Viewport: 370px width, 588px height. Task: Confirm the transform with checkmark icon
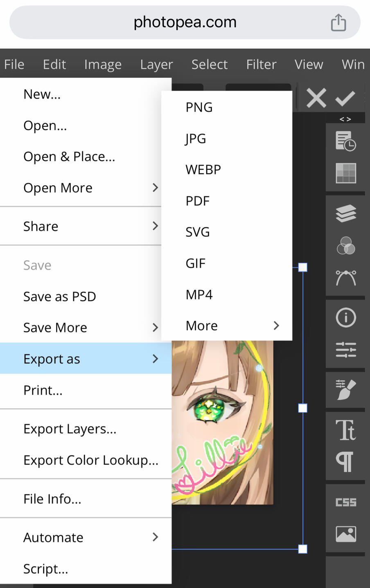(x=345, y=98)
